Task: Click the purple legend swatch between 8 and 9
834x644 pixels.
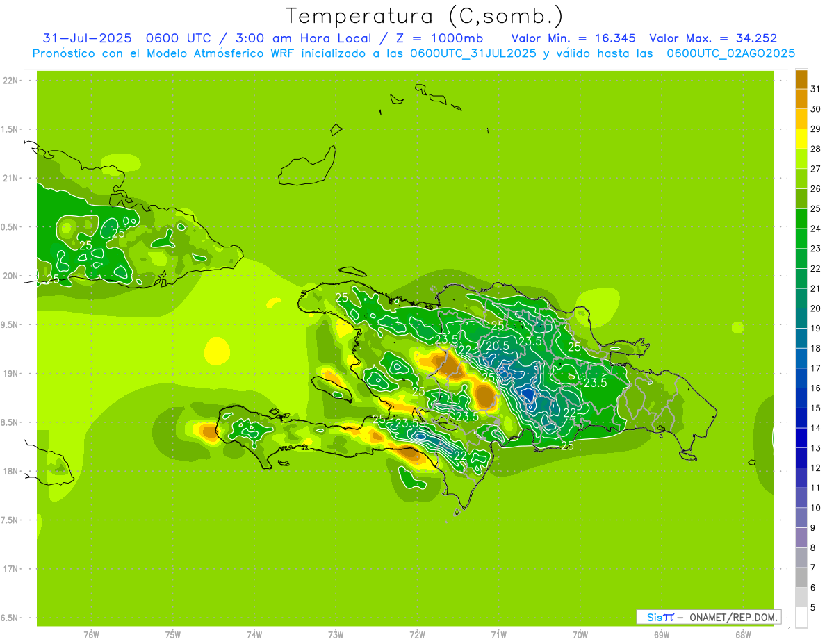Action: point(801,538)
